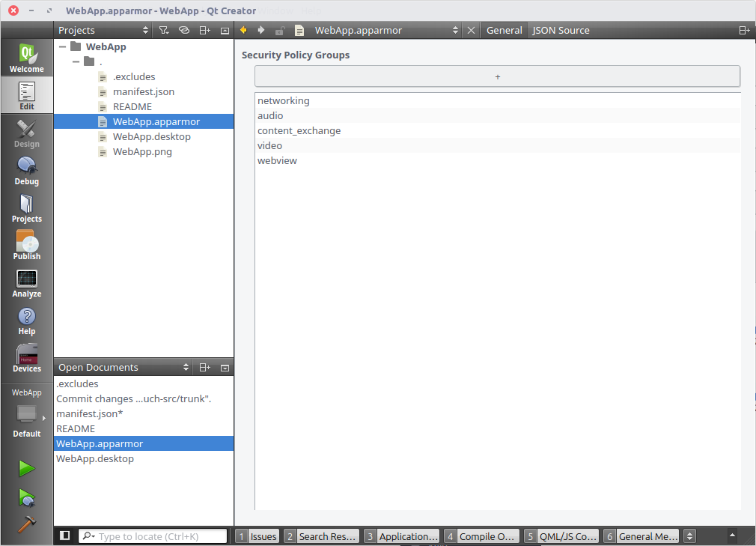Collapse the WebApp project node

pyautogui.click(x=62, y=46)
